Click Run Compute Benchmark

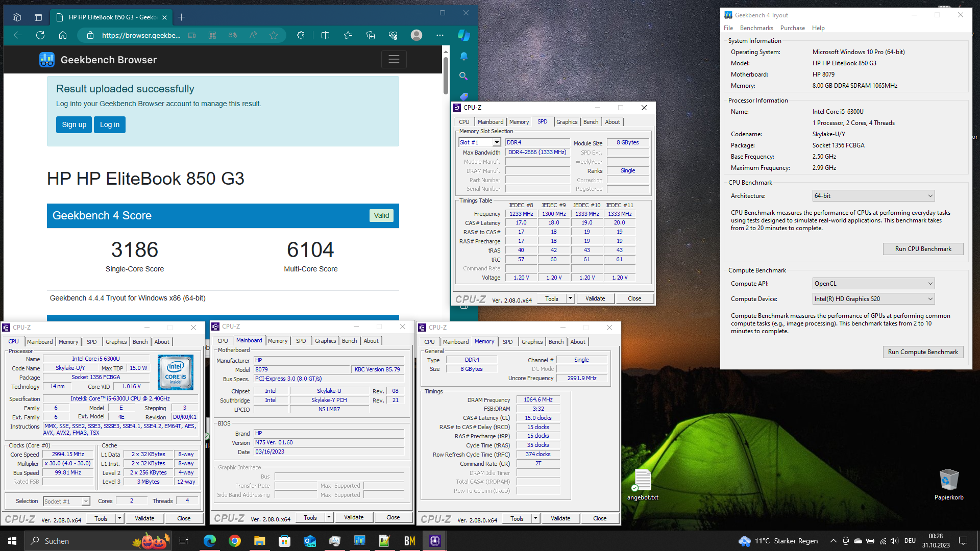pyautogui.click(x=923, y=352)
